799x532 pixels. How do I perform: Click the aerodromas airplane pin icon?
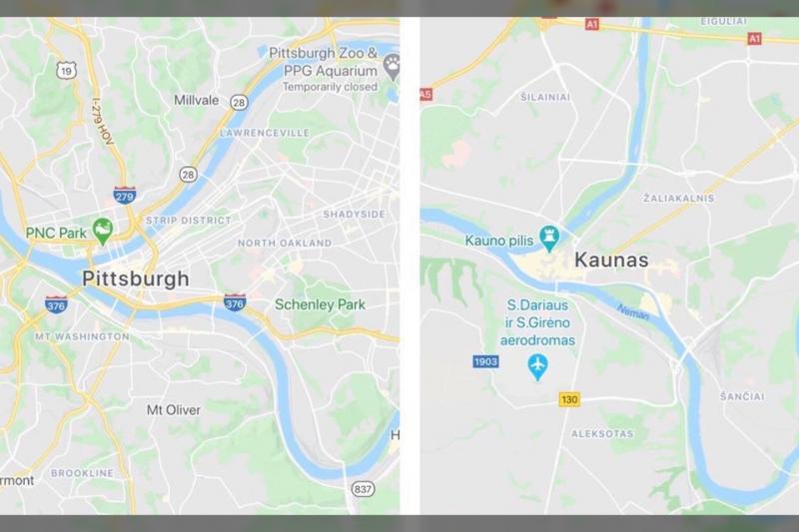(x=537, y=367)
